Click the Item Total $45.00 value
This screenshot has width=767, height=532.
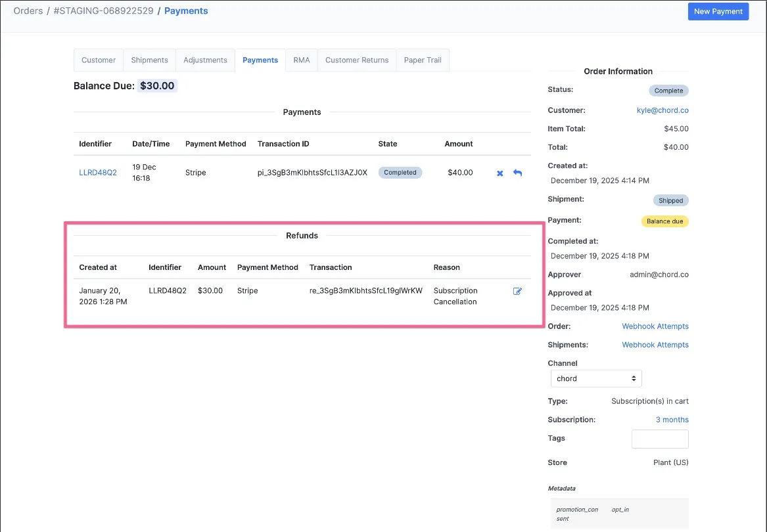tap(676, 129)
